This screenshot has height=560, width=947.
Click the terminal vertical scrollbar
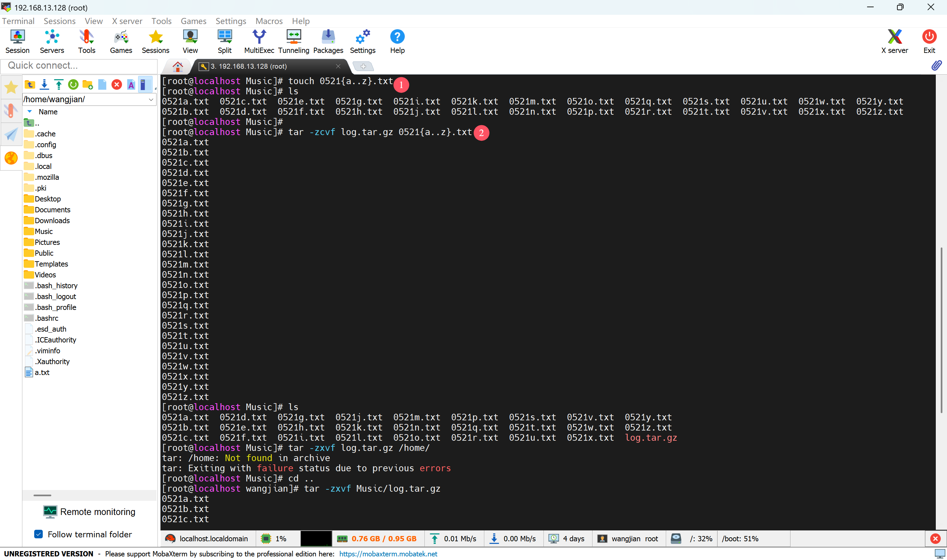(x=941, y=330)
